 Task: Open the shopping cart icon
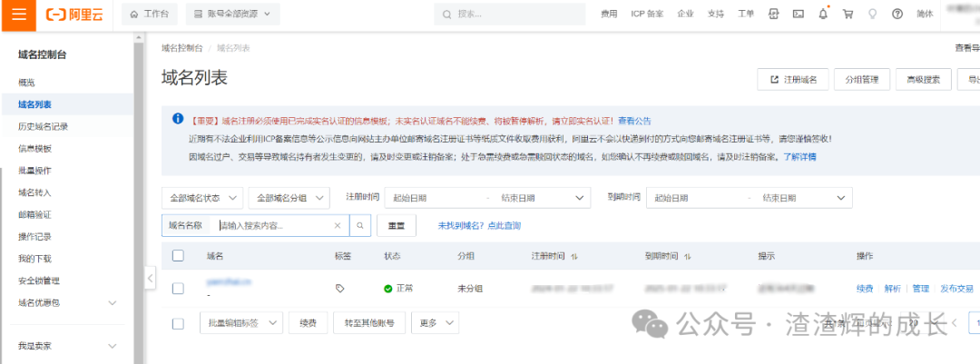848,14
